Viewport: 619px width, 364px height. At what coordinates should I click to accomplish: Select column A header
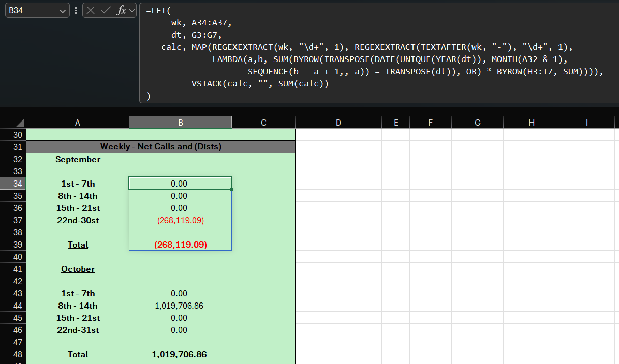[x=77, y=123]
